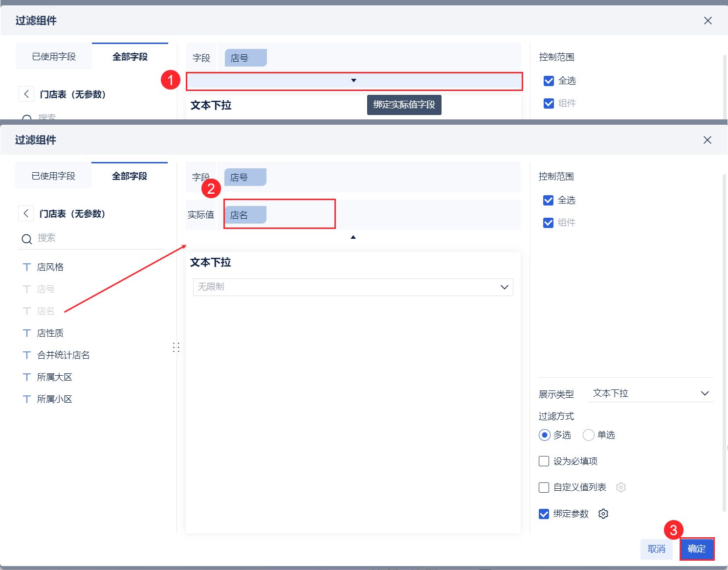
Task: Open the 展示类型 文本下拉 dropdown
Action: tap(651, 393)
